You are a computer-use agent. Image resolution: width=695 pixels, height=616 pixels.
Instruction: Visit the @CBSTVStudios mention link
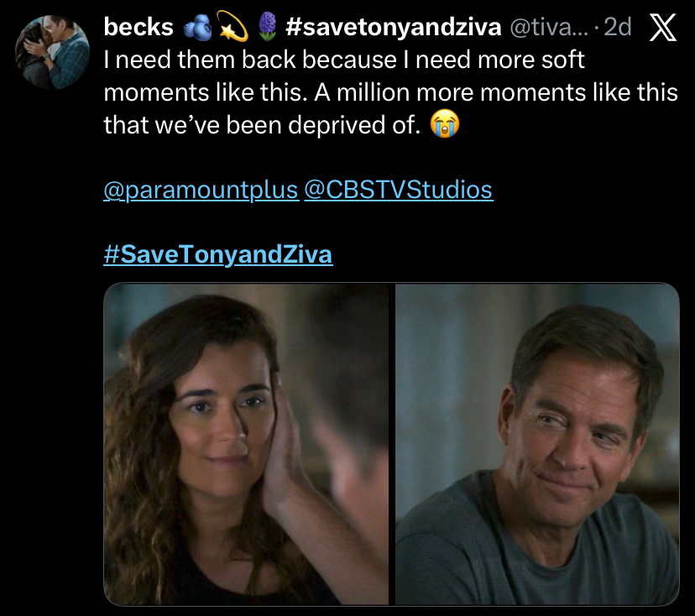[398, 191]
